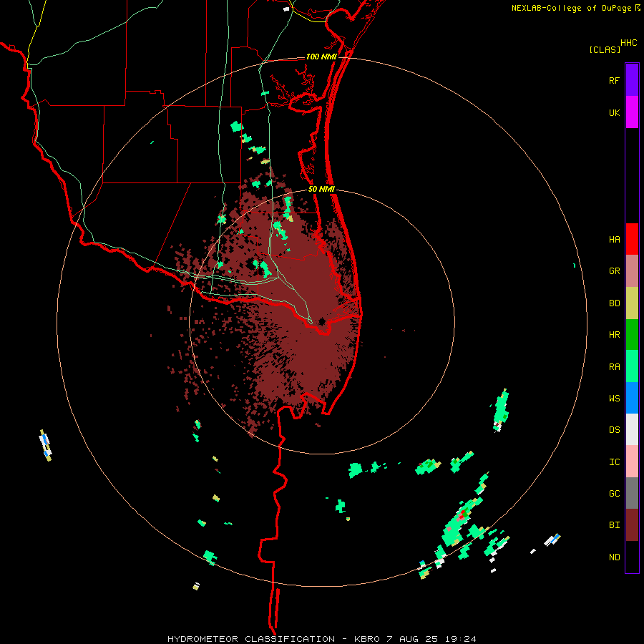Click the "GC" legend label

(614, 494)
